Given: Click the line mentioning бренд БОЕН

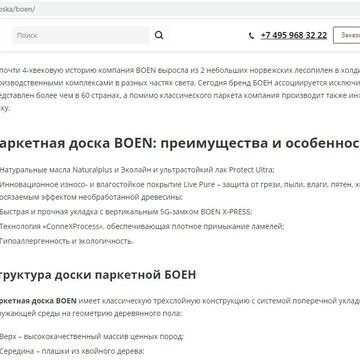Looking at the screenshot, I should coord(180,83).
